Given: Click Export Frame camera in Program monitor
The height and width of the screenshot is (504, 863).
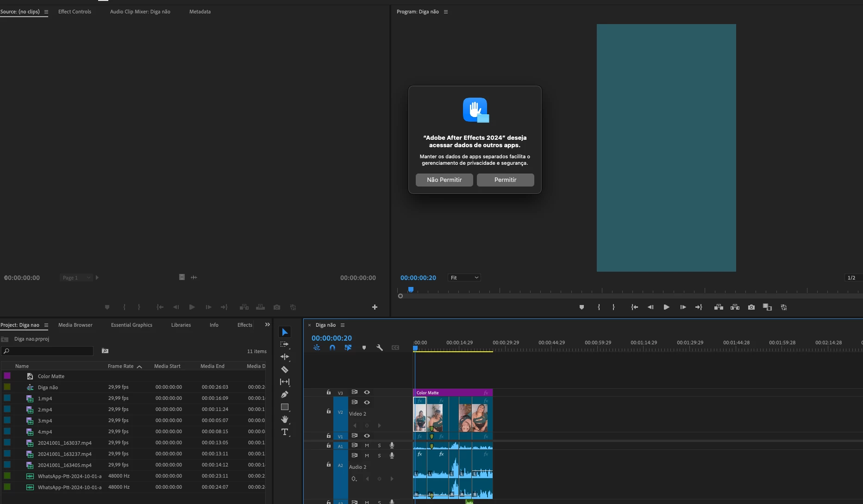Looking at the screenshot, I should [x=751, y=307].
